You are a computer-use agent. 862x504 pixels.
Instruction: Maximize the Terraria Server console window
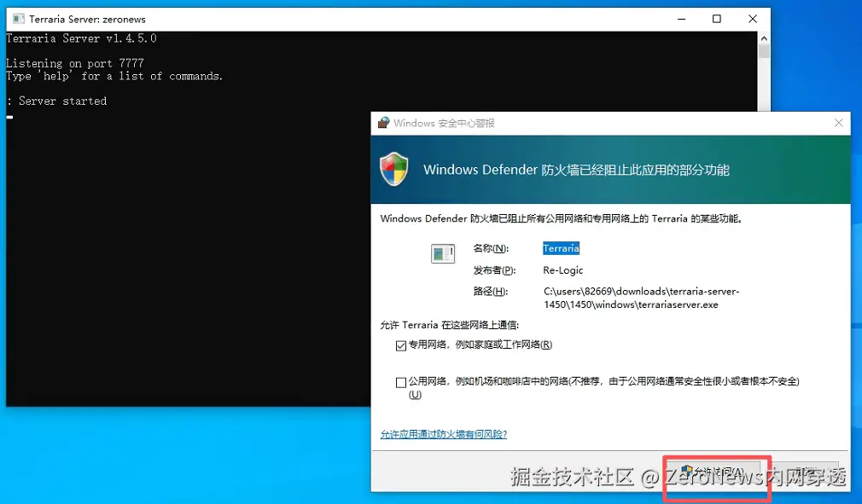[717, 20]
